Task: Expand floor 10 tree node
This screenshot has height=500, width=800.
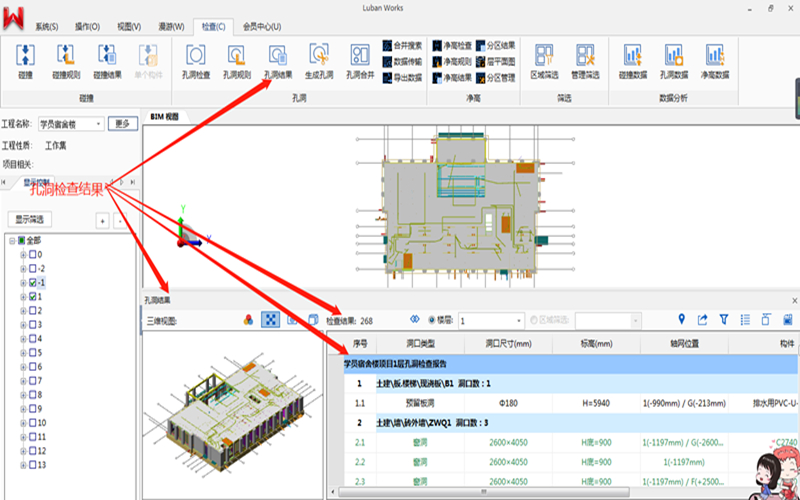Action: (23, 423)
